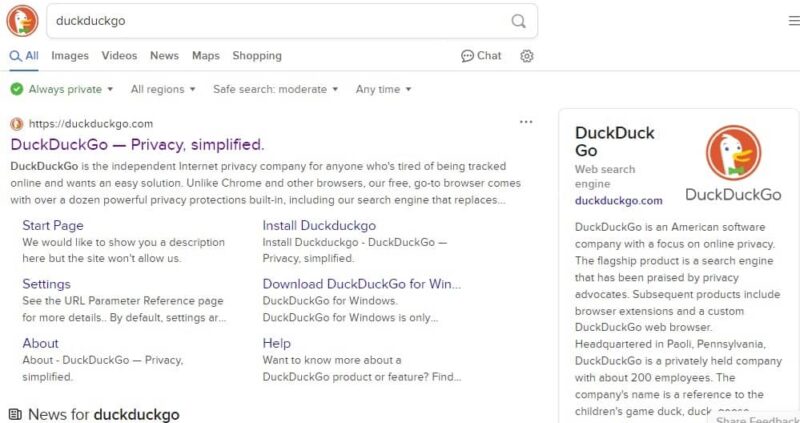Click DuckDuckGo logo in info panel
The height and width of the screenshot is (423, 800).
pos(733,163)
